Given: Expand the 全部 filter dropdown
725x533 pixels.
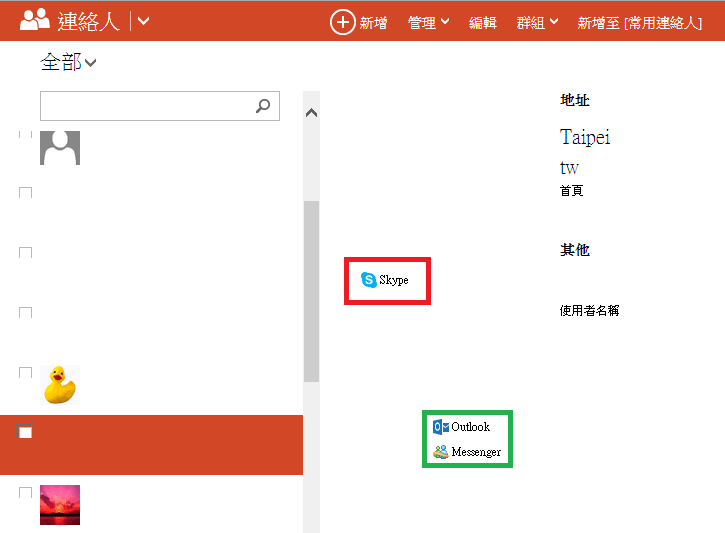Looking at the screenshot, I should point(68,62).
